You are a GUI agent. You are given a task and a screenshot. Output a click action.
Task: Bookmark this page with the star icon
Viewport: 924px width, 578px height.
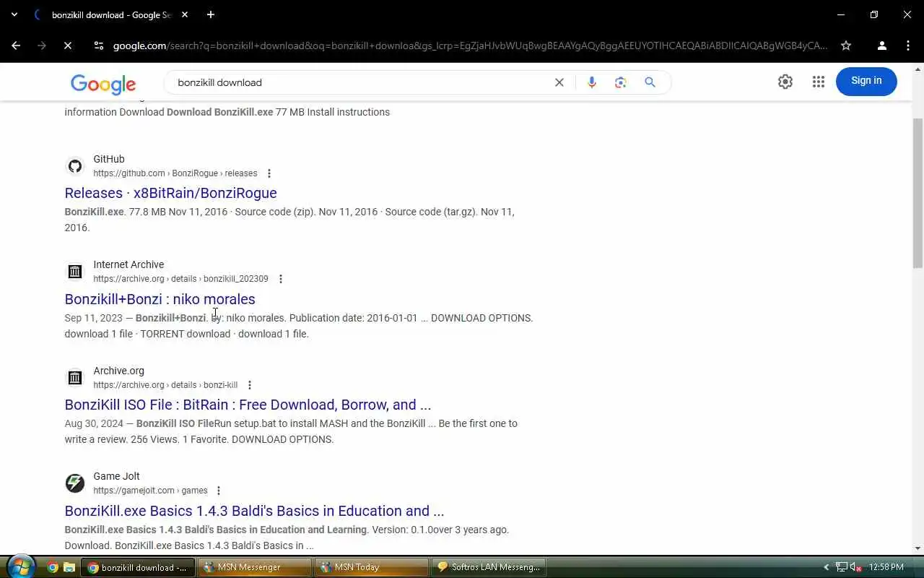pyautogui.click(x=846, y=46)
